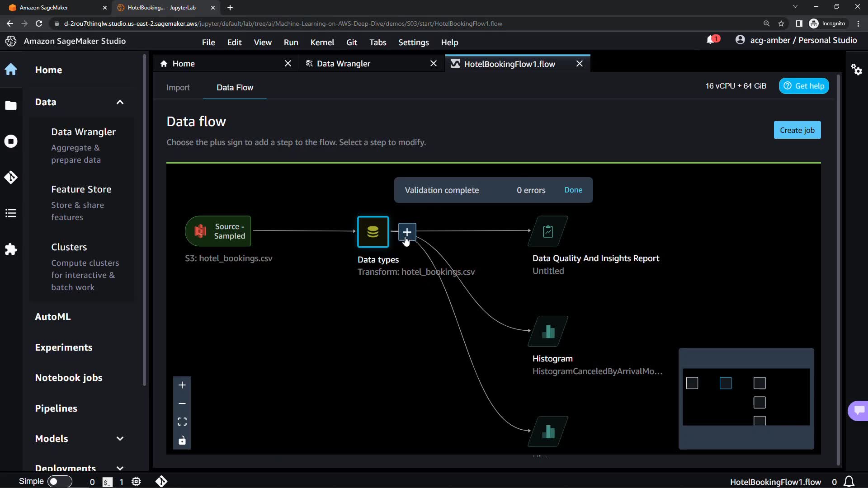Switch to the Import tab

pyautogui.click(x=178, y=88)
